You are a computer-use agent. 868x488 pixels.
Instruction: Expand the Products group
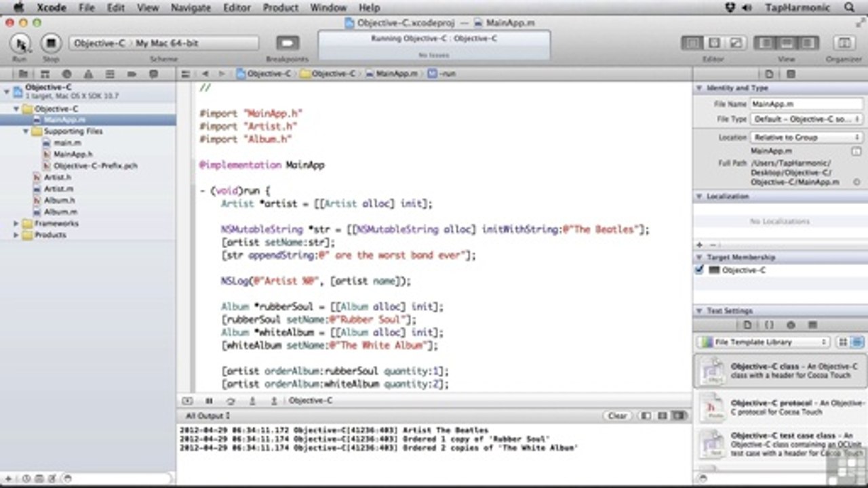[16, 235]
